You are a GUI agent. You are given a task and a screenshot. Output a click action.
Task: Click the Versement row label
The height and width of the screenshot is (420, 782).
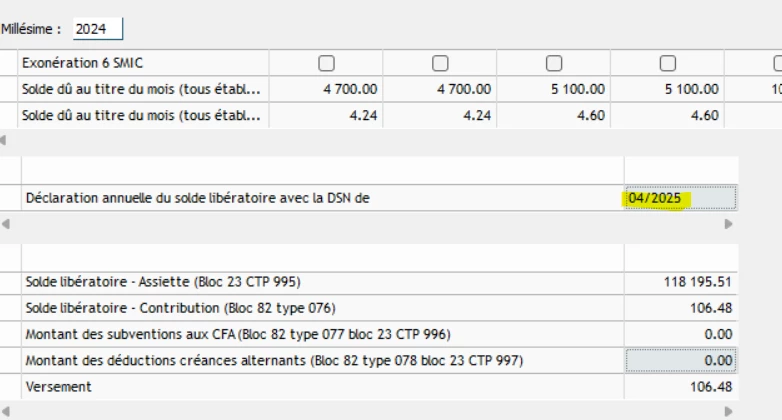click(59, 387)
